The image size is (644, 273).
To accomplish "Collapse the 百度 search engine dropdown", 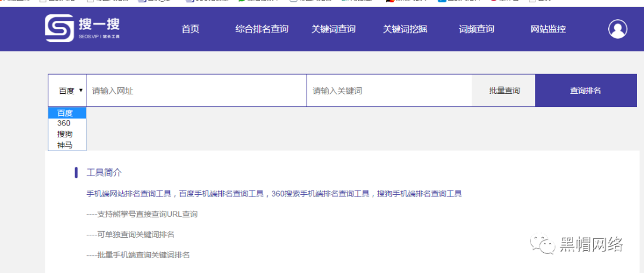I will click(67, 91).
